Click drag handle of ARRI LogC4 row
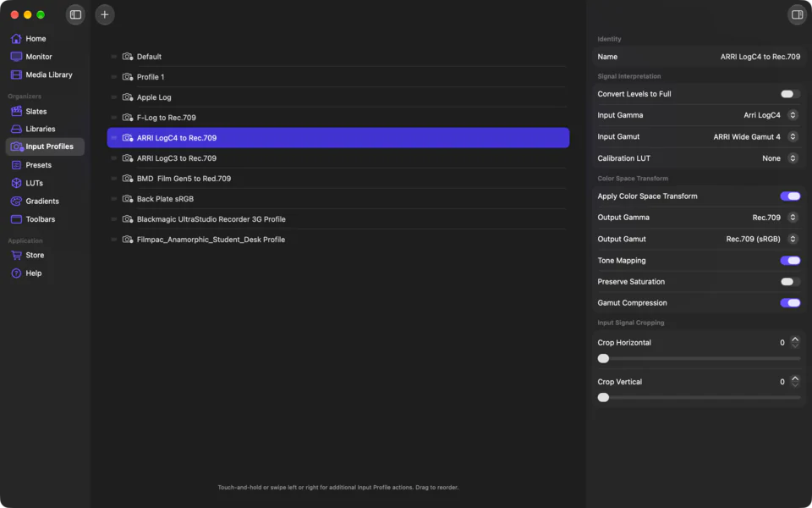Screen dimensions: 812x508 [114, 138]
